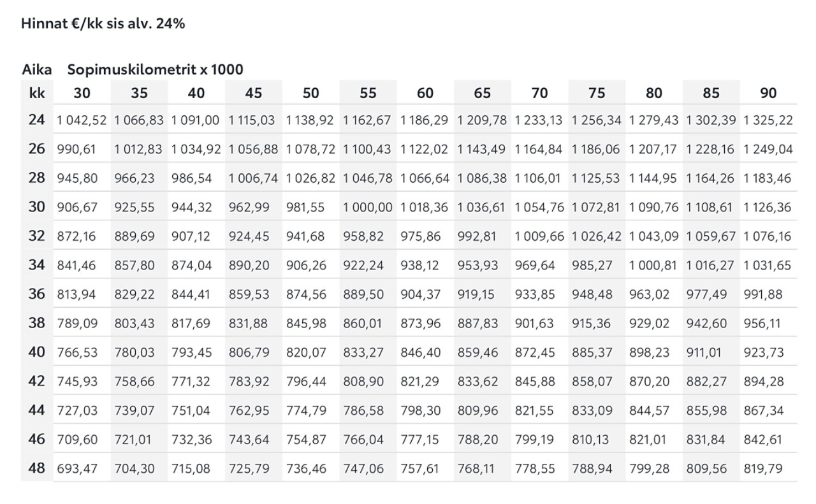Viewport: 816px width, 504px height.
Task: Select the cell showing 819,79
Action: [764, 469]
